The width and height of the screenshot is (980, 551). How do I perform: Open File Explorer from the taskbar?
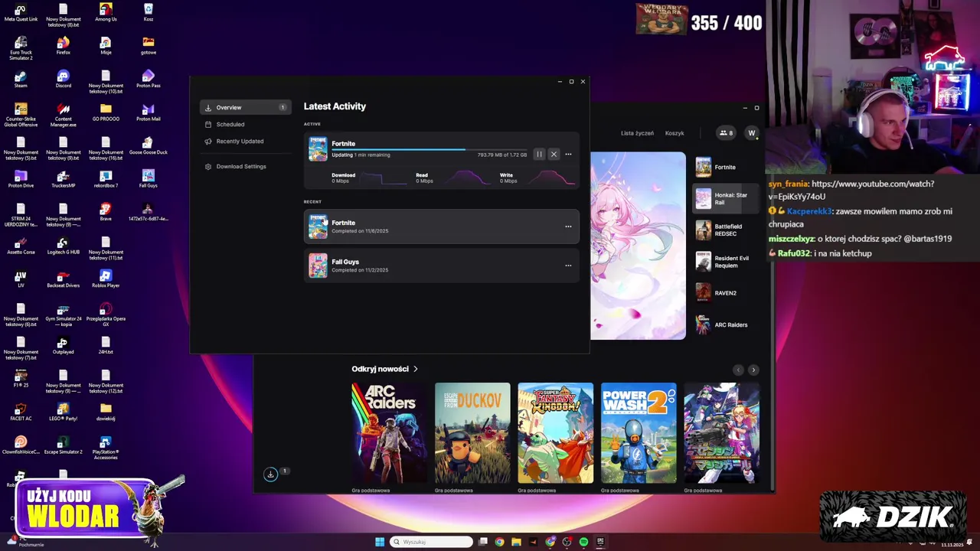point(517,542)
